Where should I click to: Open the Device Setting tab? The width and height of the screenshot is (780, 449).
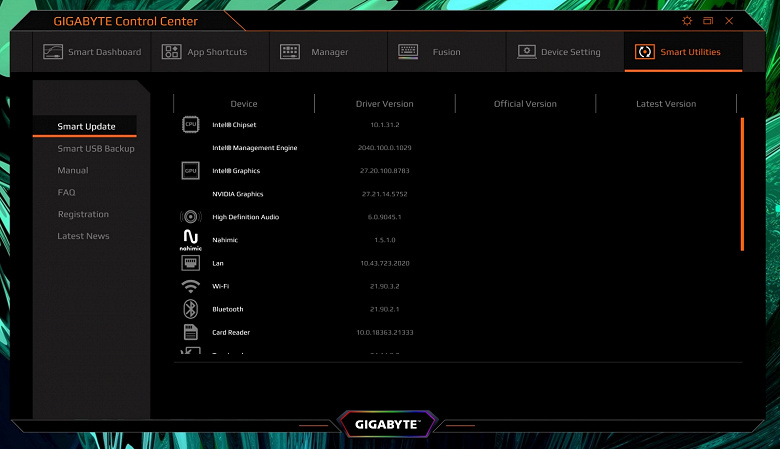(565, 52)
